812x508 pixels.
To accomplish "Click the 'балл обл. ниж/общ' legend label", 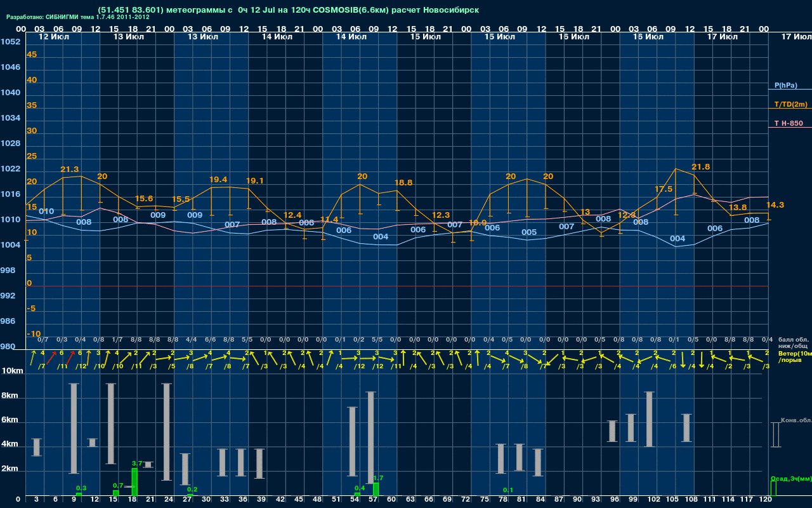I will pos(793,342).
